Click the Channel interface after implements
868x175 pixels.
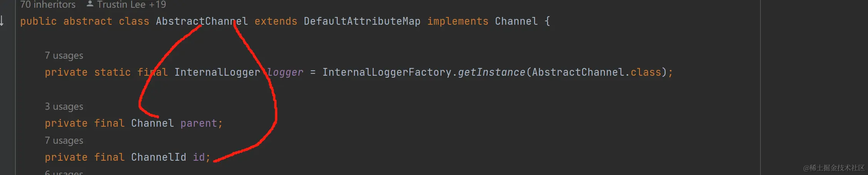point(516,21)
